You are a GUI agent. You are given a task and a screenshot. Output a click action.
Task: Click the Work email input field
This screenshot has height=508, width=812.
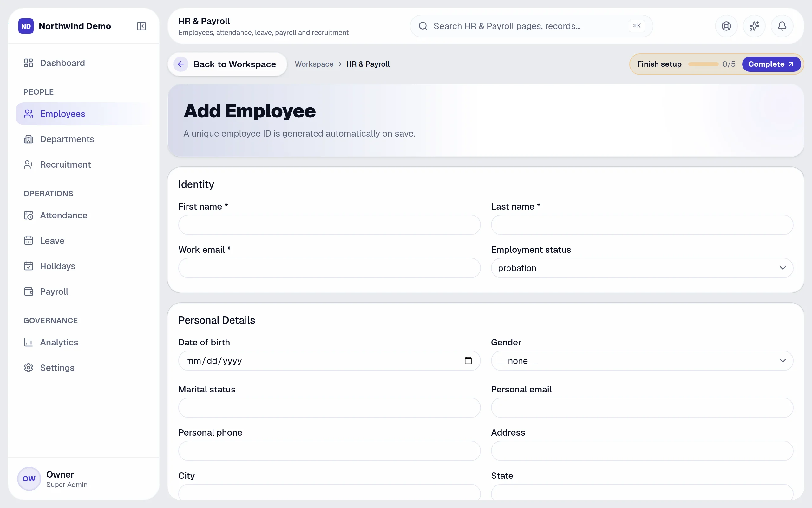click(329, 268)
